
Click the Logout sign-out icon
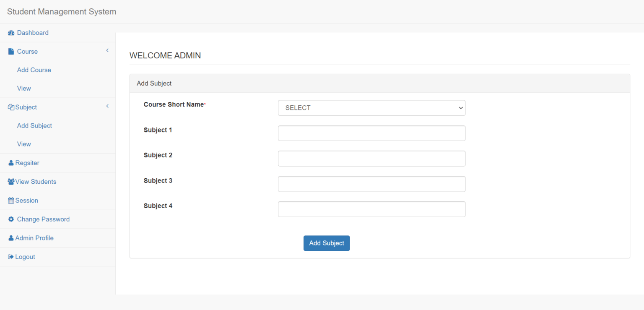point(10,257)
